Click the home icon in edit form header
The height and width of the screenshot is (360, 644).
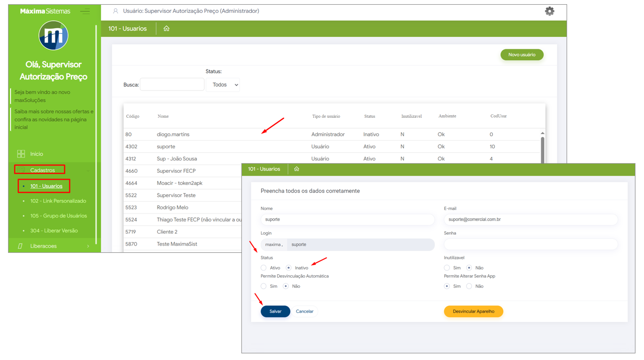click(296, 169)
